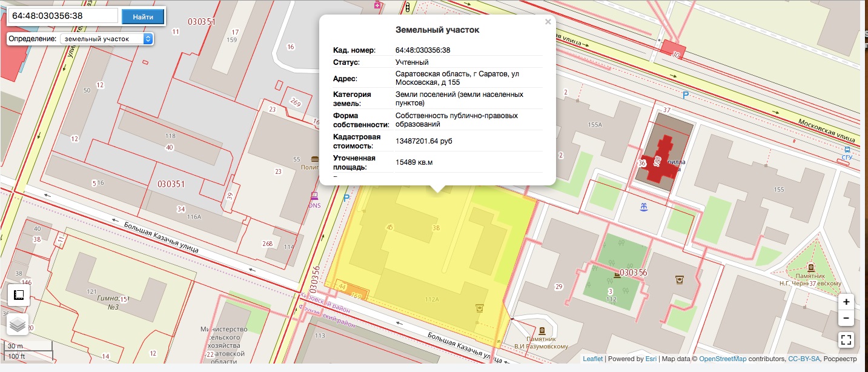868x372 pixels.
Task: Enter fullscreen map view
Action: coord(846,340)
